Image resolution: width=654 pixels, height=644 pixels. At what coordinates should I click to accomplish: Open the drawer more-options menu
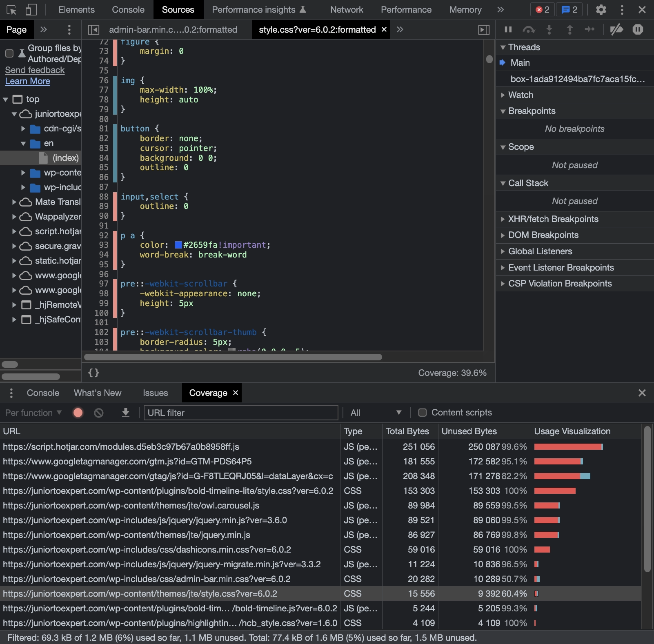(11, 393)
